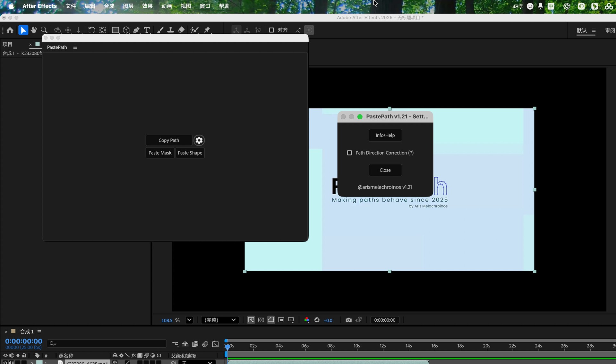Click the PastePath settings gear icon
616x364 pixels.
199,140
